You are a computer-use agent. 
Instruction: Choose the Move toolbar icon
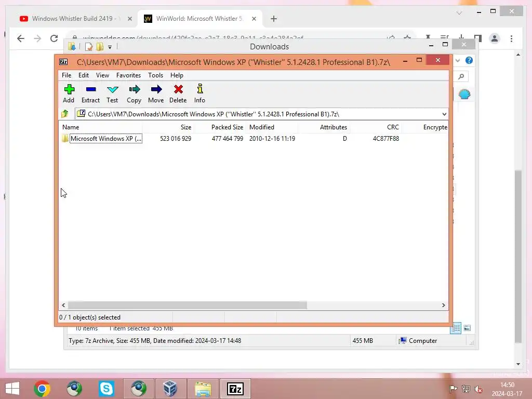pos(156,94)
